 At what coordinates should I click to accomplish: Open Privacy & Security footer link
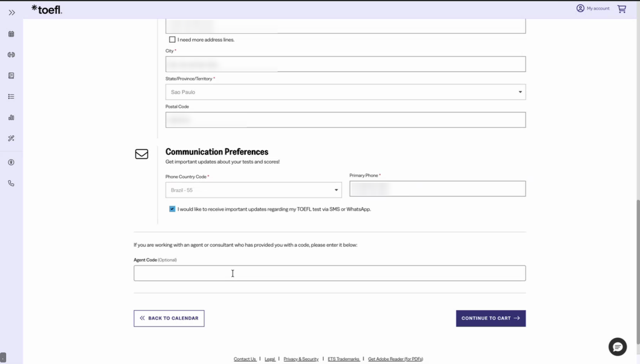[x=301, y=359]
